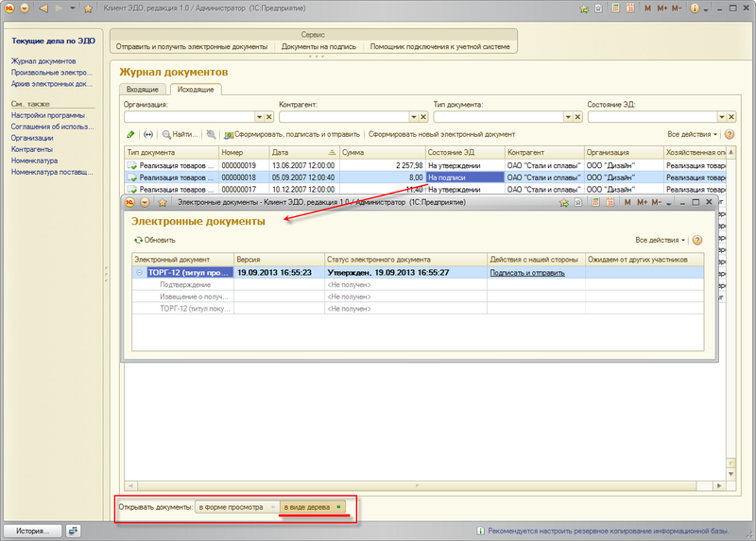The width and height of the screenshot is (756, 541).
Task: Expand the Состояние ЭД dropdown
Action: [720, 117]
